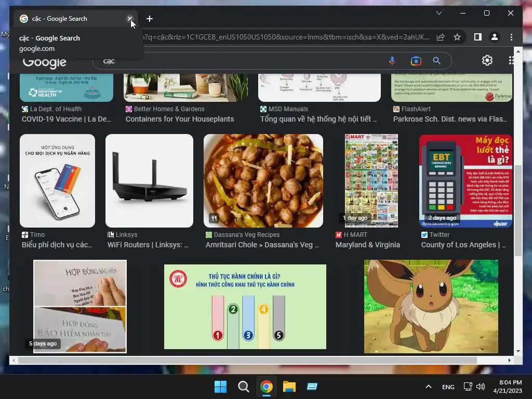Click the Linksys router image
Screen dimensions: 532x399
pos(149,181)
